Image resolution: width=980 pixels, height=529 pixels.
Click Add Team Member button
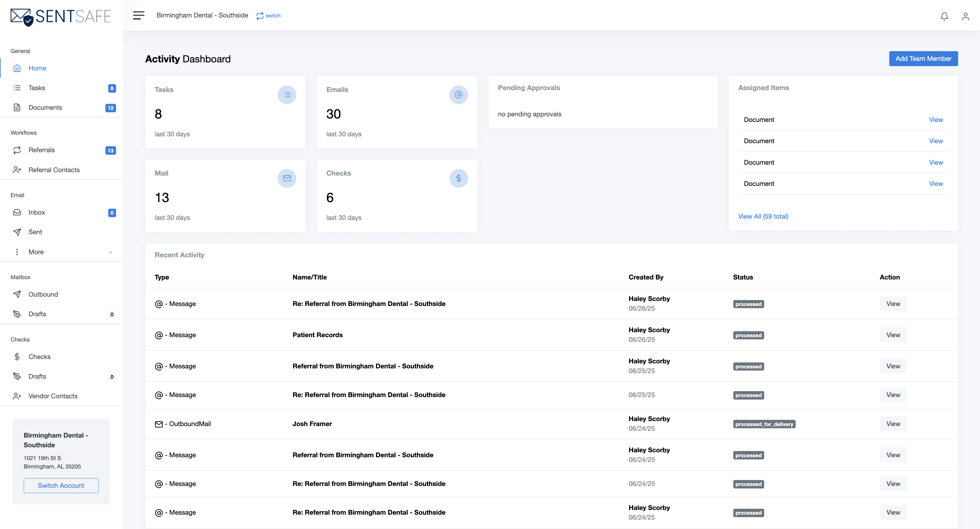[x=923, y=59]
